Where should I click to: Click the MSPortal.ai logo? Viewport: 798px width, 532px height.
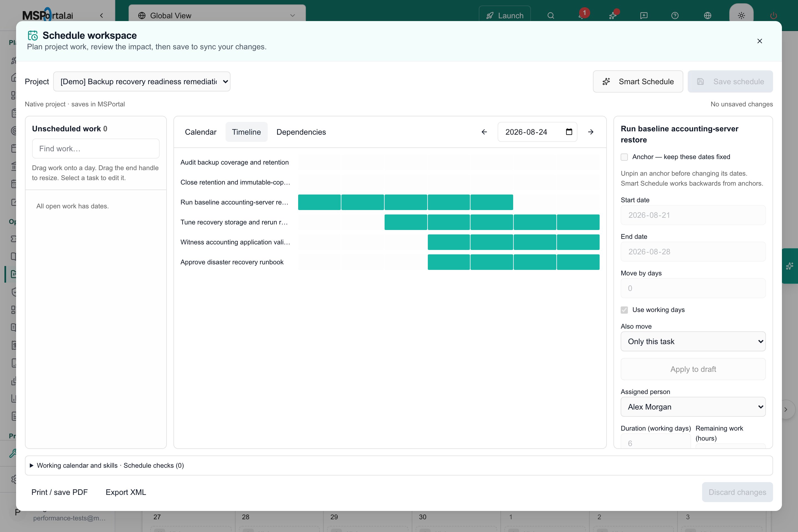pyautogui.click(x=47, y=15)
